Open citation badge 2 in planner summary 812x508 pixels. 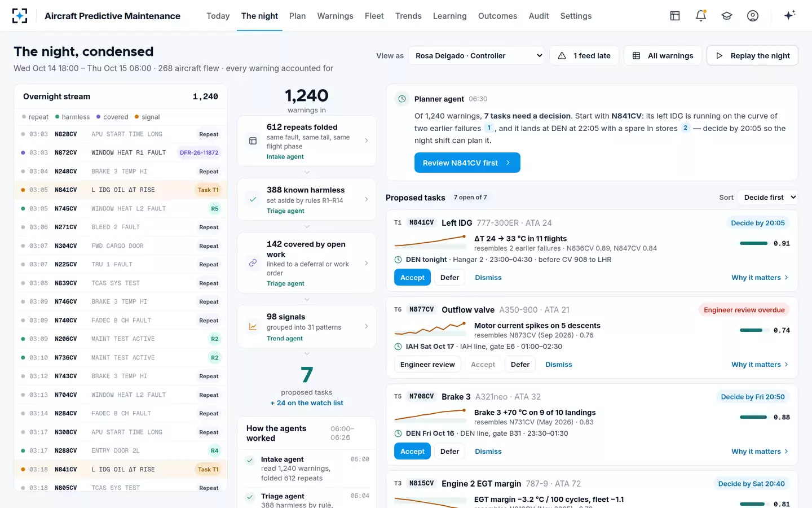pos(685,128)
